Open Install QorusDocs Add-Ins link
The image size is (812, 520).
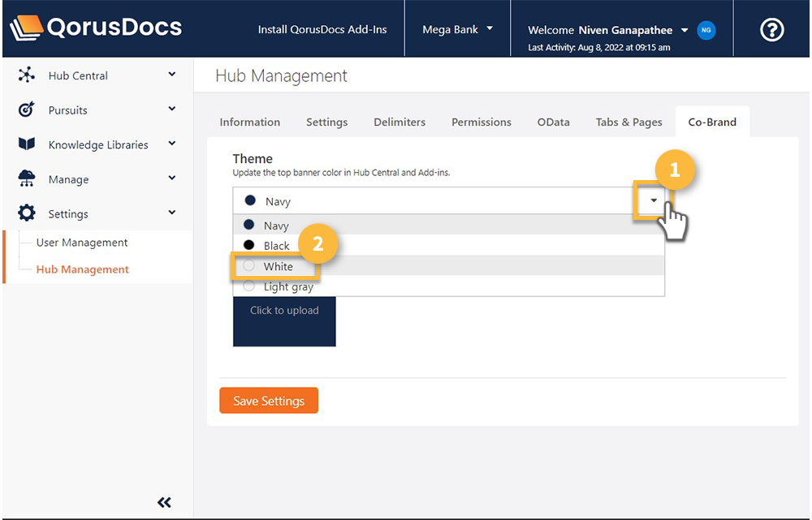[x=322, y=29]
